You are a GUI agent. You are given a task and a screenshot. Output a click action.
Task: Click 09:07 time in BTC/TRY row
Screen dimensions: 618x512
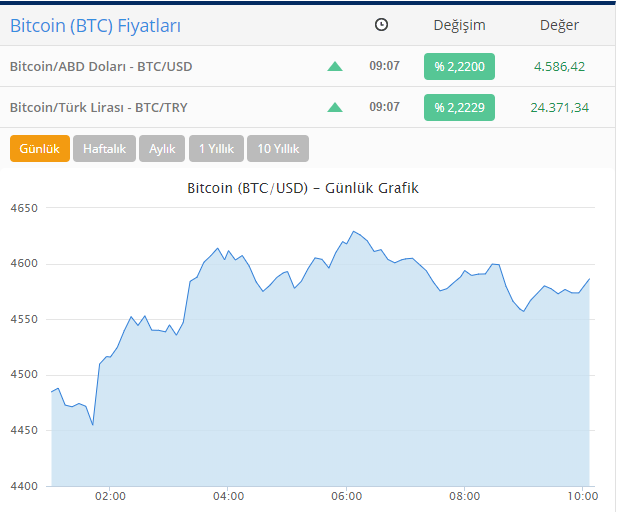(384, 107)
